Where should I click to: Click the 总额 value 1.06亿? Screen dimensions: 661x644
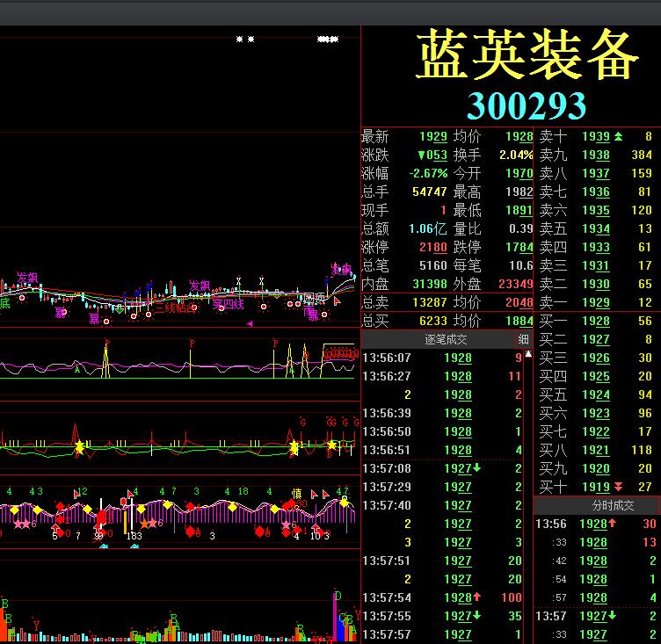click(x=428, y=228)
